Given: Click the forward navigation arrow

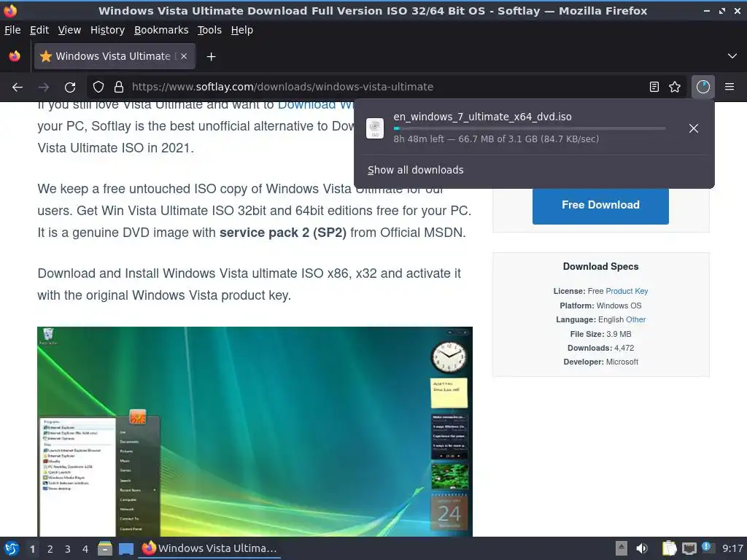Looking at the screenshot, I should [x=44, y=87].
